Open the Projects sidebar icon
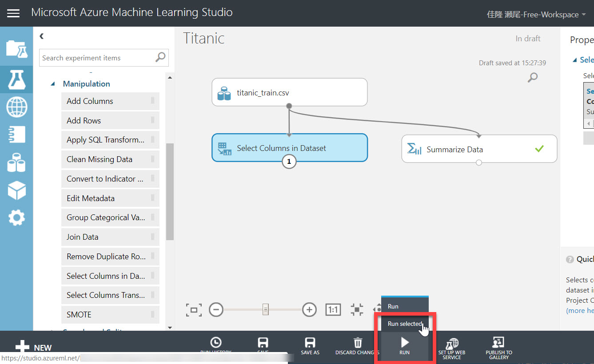The height and width of the screenshot is (364, 594). [16, 49]
